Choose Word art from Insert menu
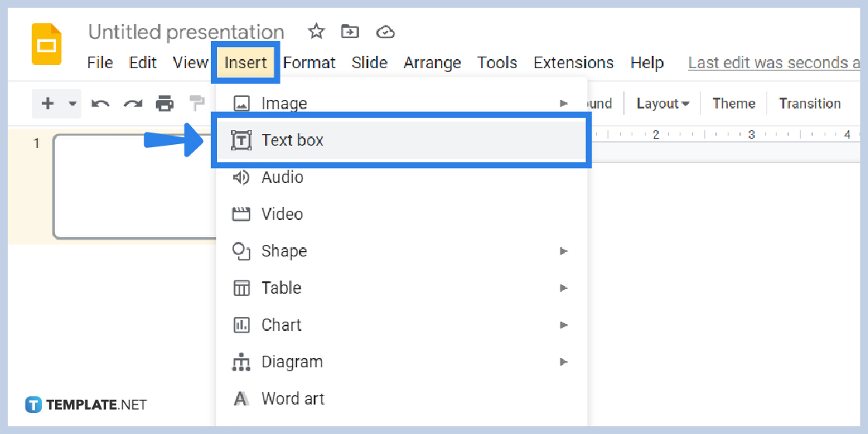 click(401, 398)
